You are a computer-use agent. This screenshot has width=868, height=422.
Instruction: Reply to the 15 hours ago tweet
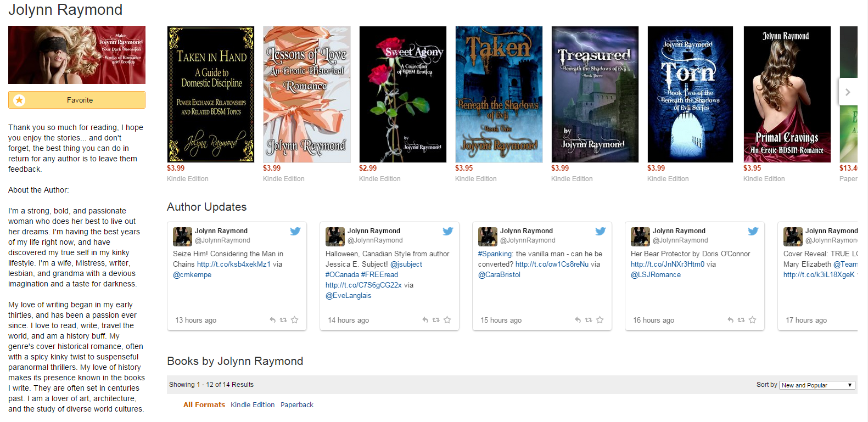(578, 320)
